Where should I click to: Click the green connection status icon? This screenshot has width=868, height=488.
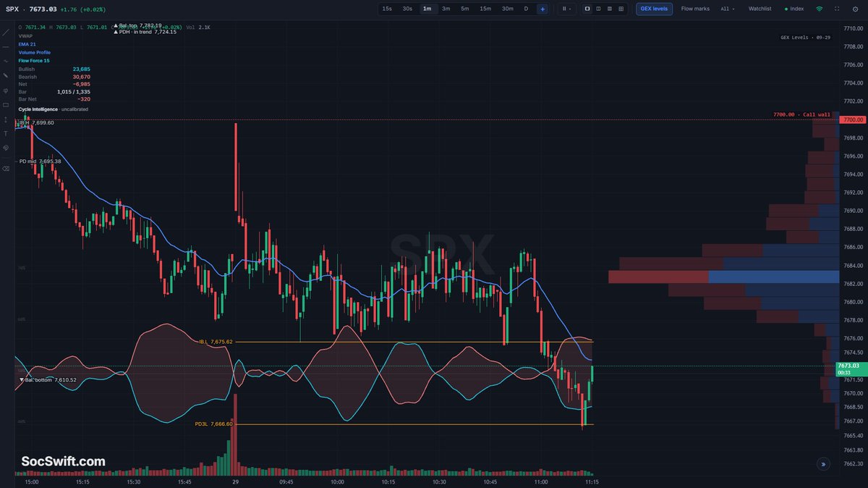(819, 9)
